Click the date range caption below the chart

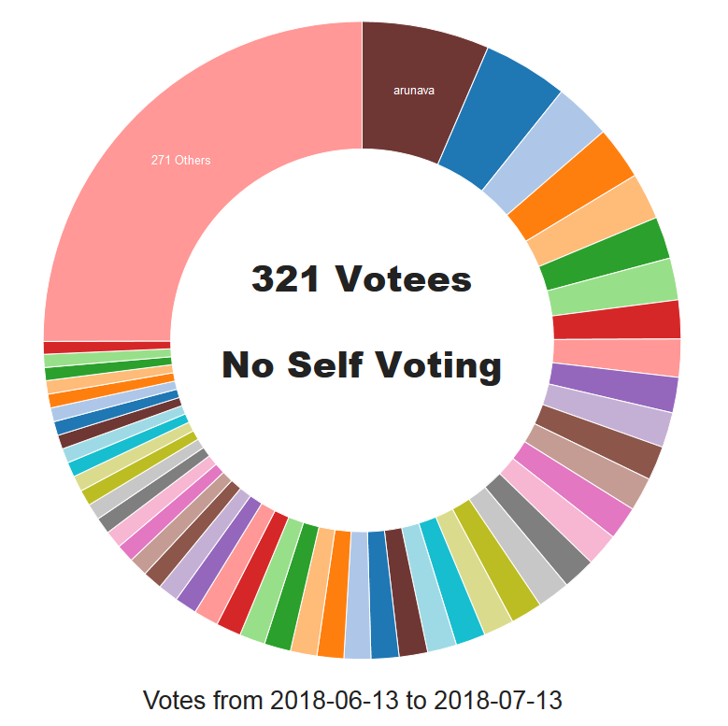352,700
